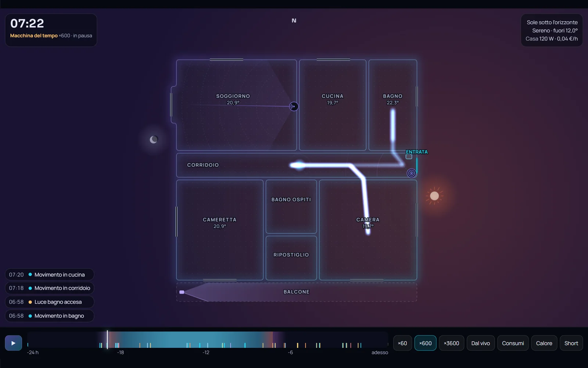Open the Calore view
The width and height of the screenshot is (588, 368).
(544, 343)
